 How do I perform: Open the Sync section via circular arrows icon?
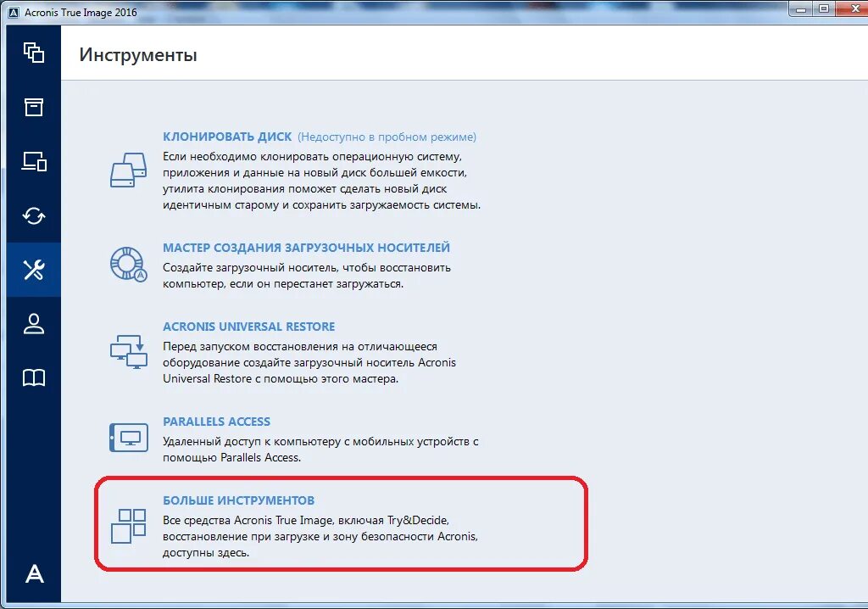coord(34,215)
